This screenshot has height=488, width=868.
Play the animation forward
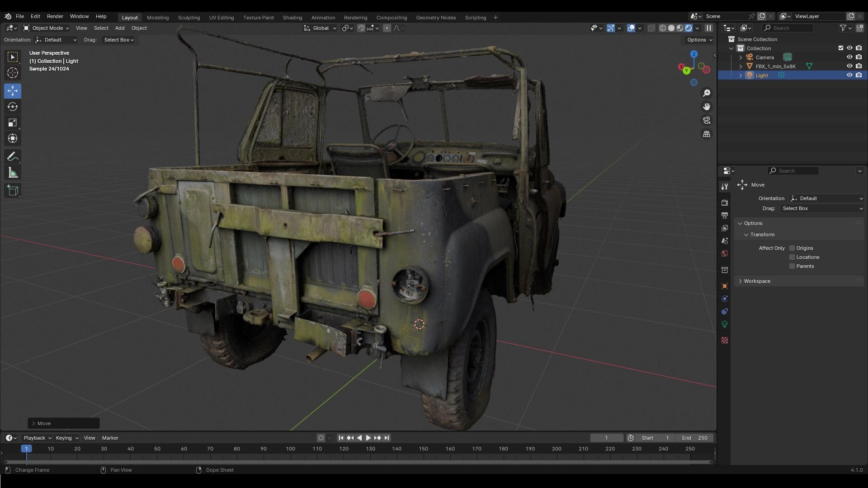[x=368, y=438]
